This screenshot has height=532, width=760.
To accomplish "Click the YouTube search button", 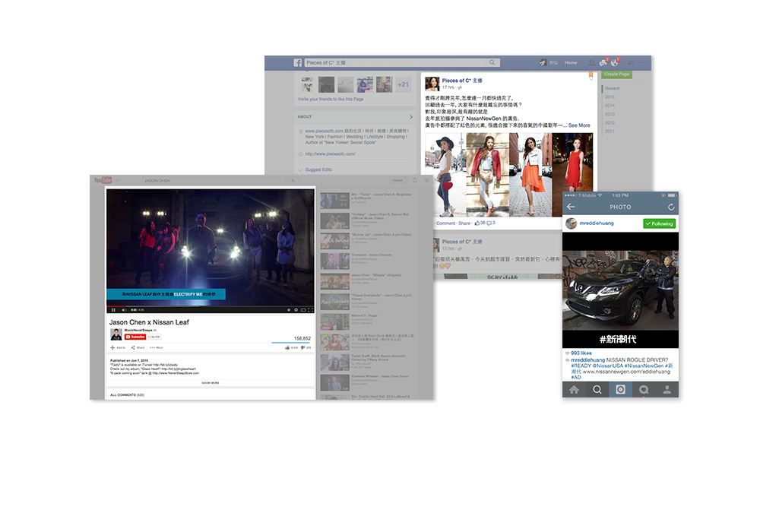I will click(293, 180).
